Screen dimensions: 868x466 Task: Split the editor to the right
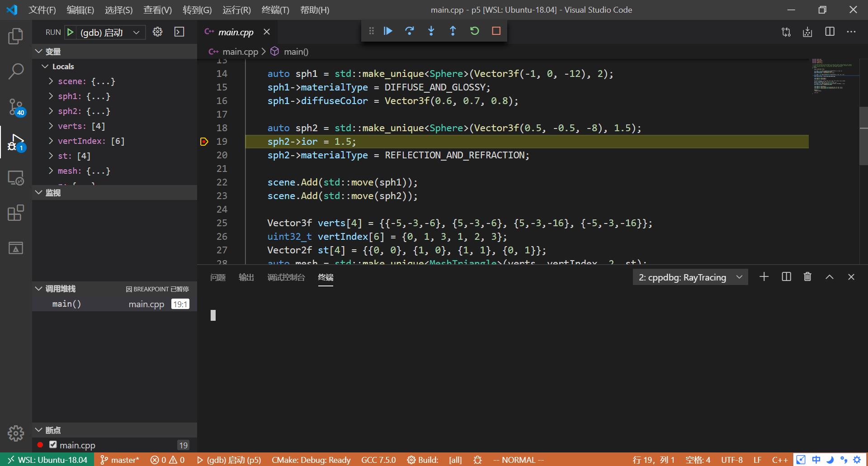tap(830, 32)
